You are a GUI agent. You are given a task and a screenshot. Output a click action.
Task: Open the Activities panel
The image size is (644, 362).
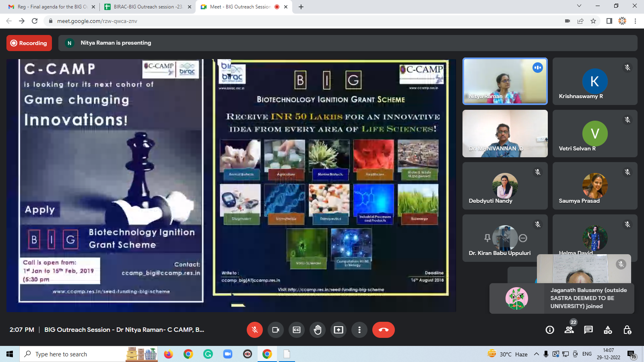(608, 330)
